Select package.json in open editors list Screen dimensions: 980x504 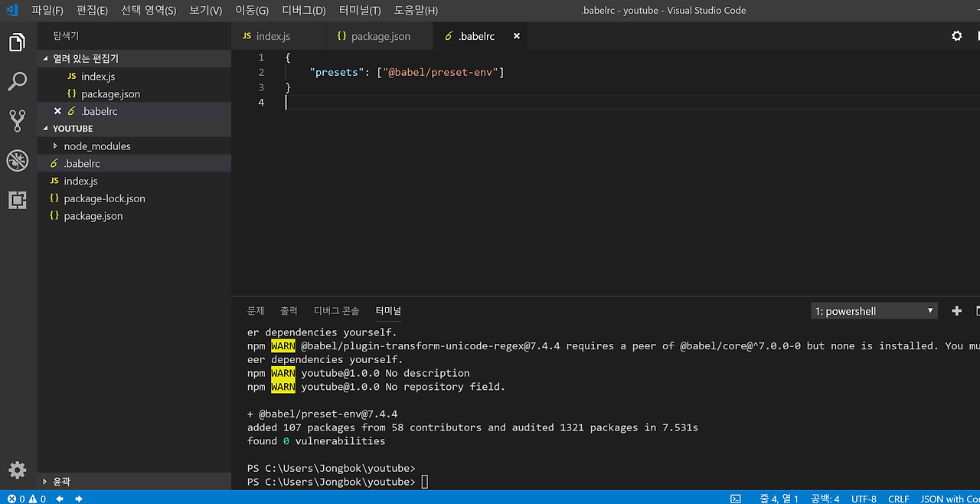point(134,94)
